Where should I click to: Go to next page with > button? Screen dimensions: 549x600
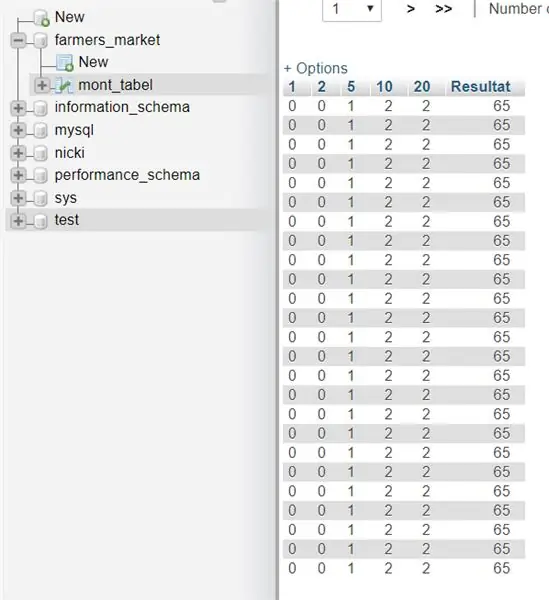[x=411, y=8]
